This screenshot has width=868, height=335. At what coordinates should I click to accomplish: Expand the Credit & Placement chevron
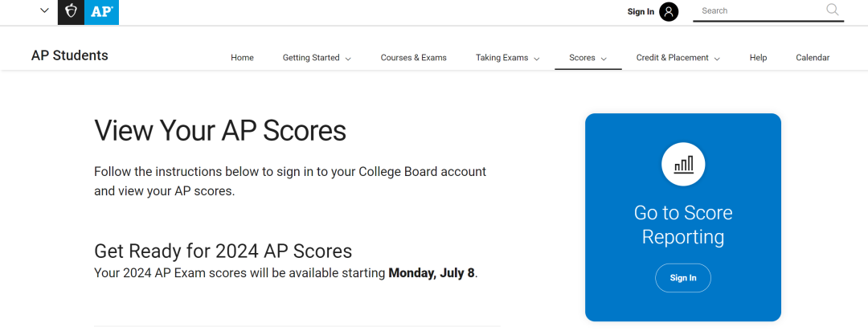[x=717, y=58]
